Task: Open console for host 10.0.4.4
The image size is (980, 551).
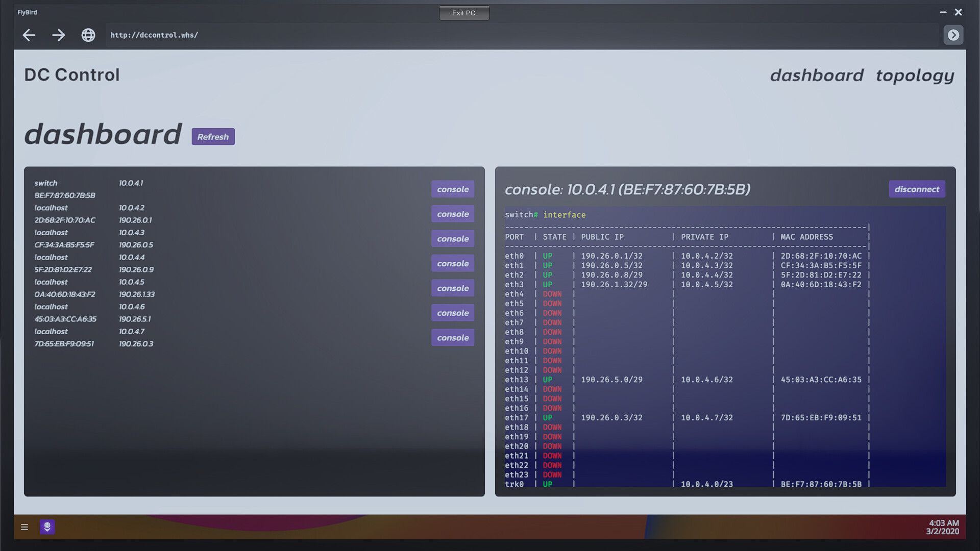Action: coord(452,263)
